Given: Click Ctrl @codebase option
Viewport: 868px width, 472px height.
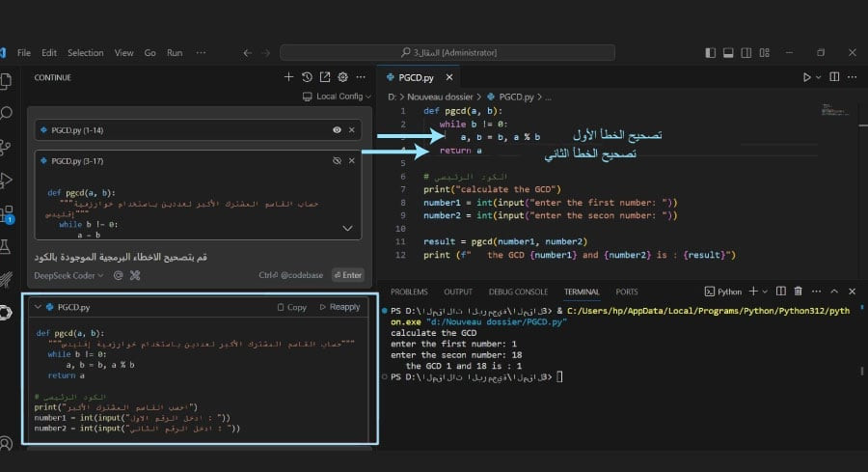Looking at the screenshot, I should point(290,275).
